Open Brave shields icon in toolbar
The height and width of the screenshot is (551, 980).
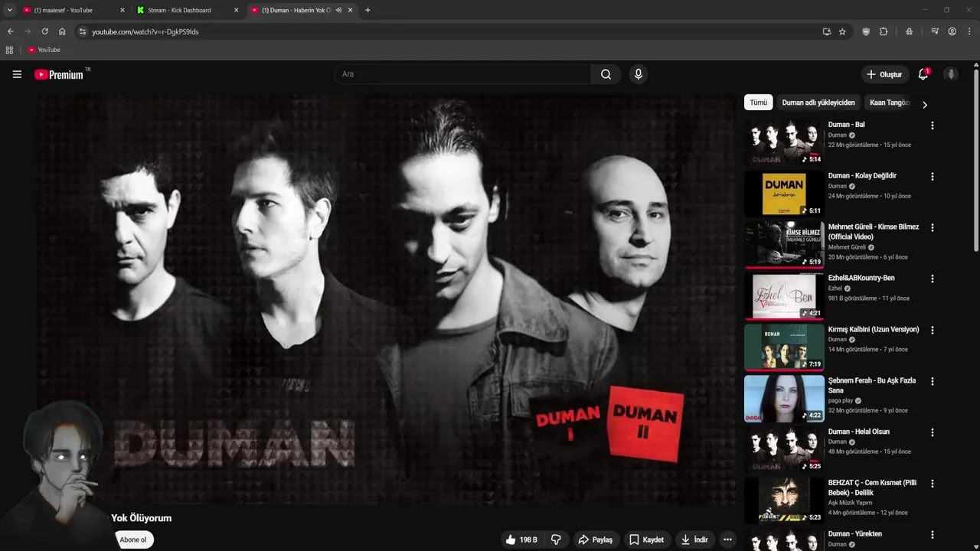[866, 31]
